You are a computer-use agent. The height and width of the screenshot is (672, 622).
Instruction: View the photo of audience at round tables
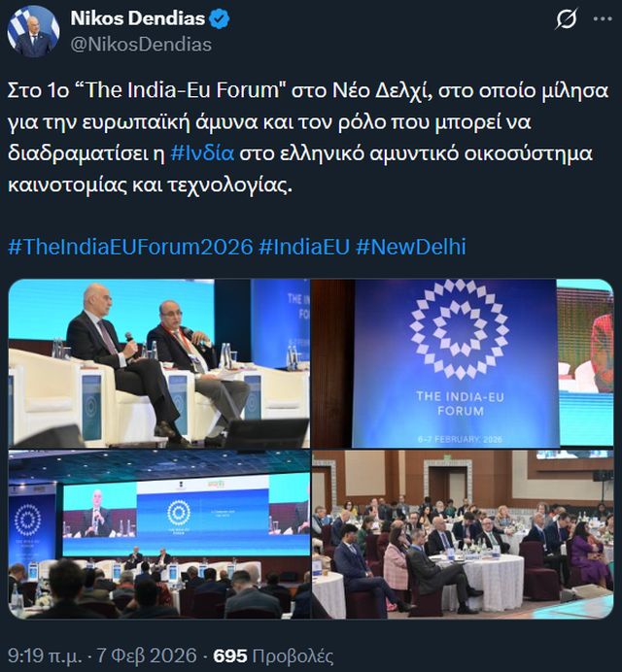click(463, 534)
